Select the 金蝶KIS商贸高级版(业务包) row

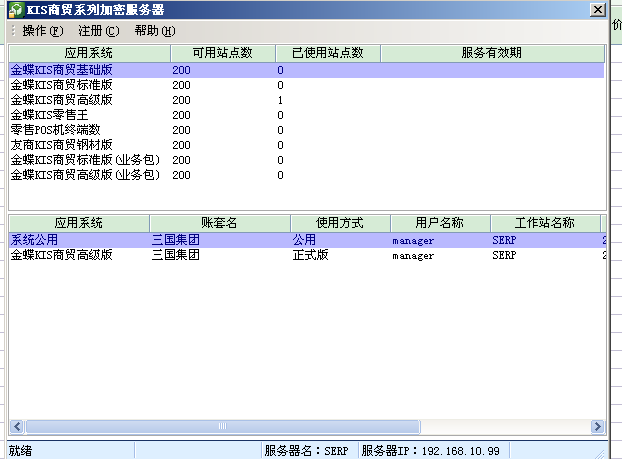click(306, 175)
